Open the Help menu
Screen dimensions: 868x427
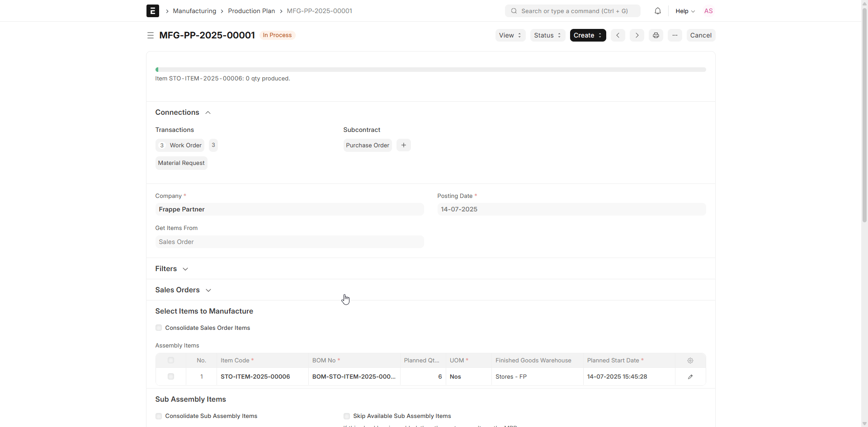[684, 11]
